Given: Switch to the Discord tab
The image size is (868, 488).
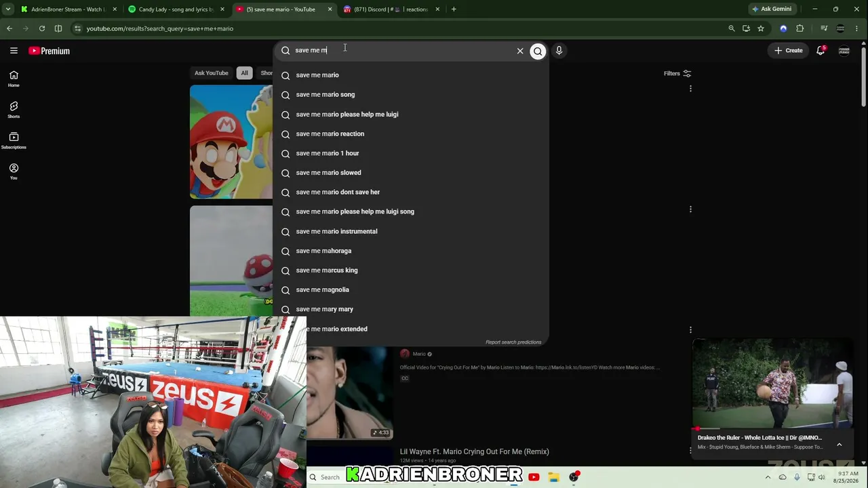Looking at the screenshot, I should pos(390,9).
